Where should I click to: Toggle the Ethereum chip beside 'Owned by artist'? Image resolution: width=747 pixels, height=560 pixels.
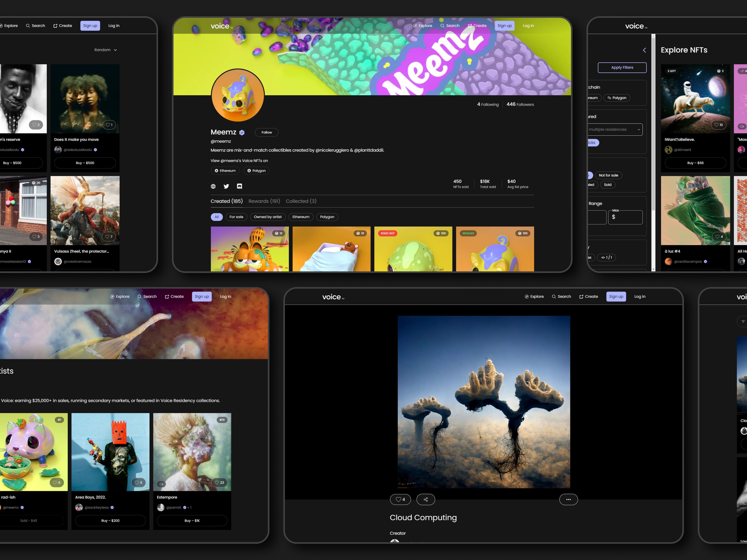[x=301, y=217]
